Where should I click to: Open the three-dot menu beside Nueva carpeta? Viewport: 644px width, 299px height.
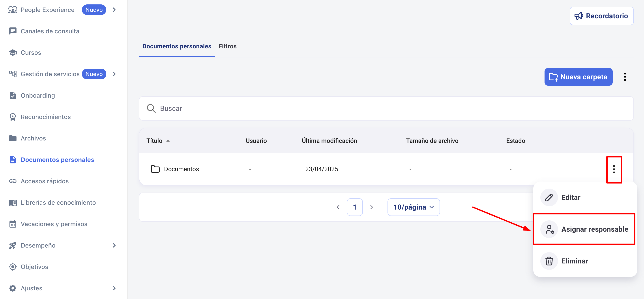(625, 77)
